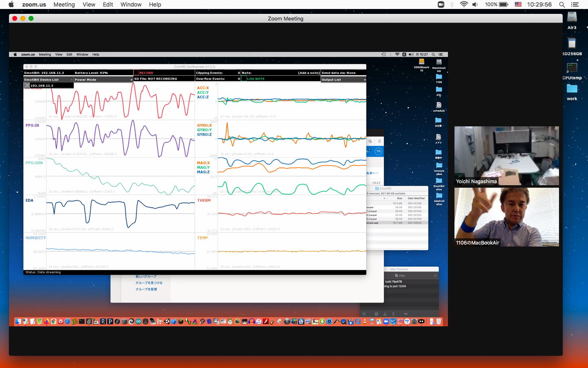The image size is (588, 368).
Task: Click the Date Modified column header in Finder
Action: tap(416, 198)
